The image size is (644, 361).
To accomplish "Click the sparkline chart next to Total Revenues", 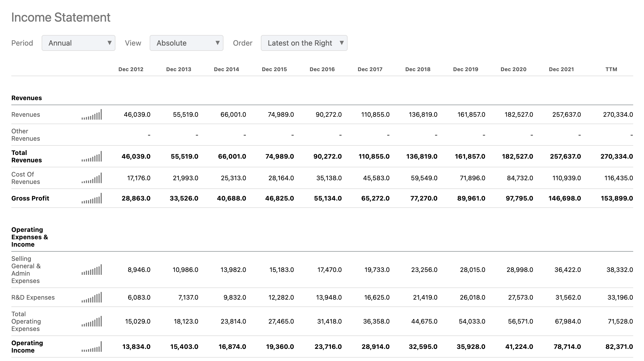I will (92, 156).
